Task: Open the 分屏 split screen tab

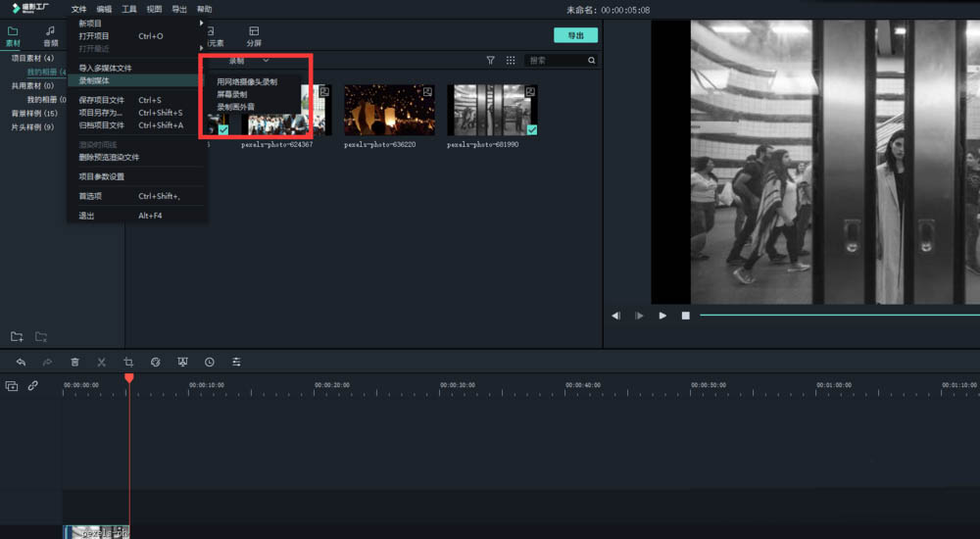Action: coord(254,36)
